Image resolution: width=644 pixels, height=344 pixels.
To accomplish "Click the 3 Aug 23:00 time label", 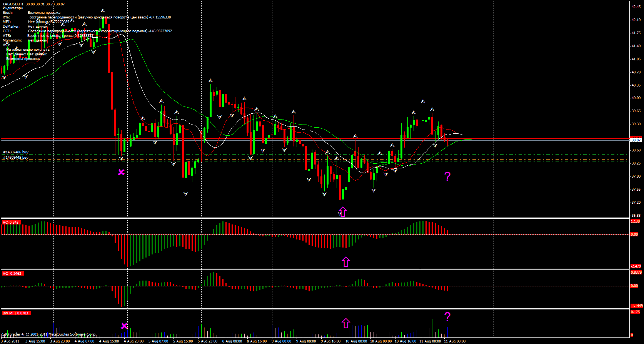I will 60,341.
